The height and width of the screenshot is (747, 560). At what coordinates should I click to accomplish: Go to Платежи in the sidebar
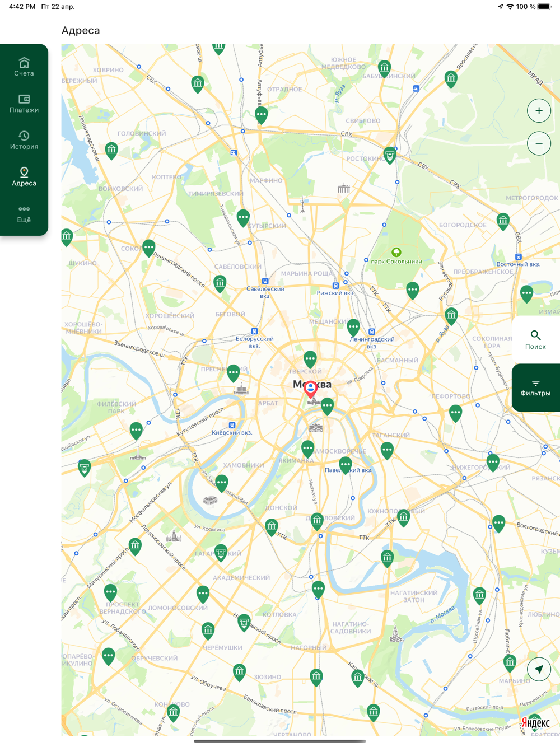[x=24, y=104]
